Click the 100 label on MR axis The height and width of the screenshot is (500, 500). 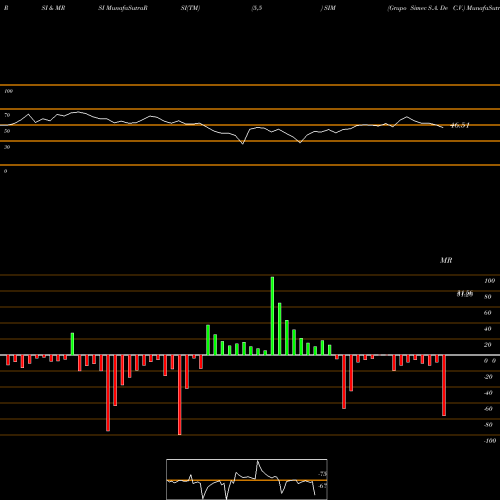(x=489, y=281)
